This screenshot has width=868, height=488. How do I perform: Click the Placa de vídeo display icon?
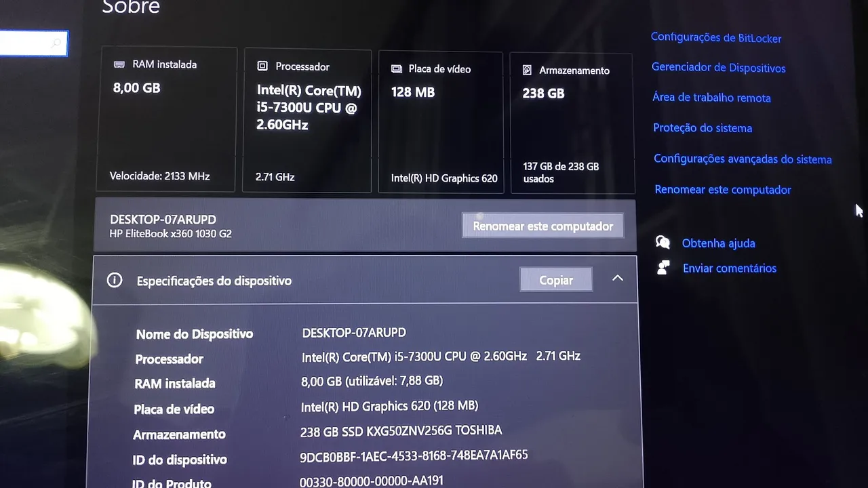pos(397,68)
